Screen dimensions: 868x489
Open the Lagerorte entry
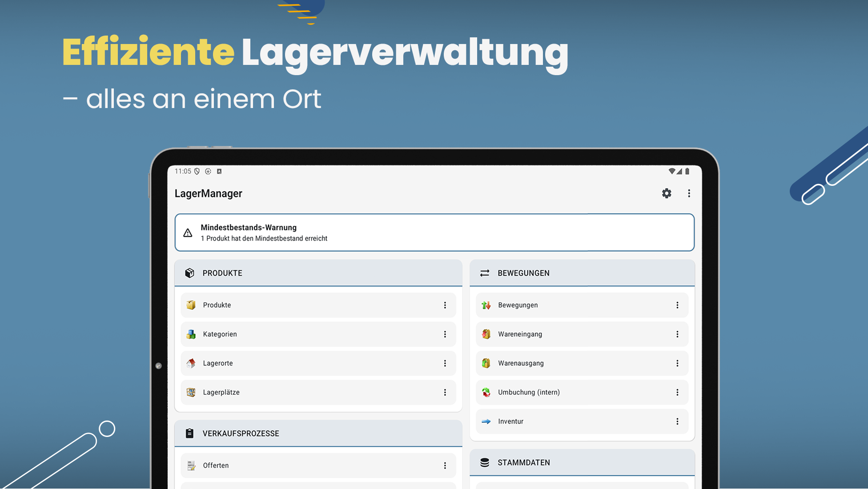point(318,363)
